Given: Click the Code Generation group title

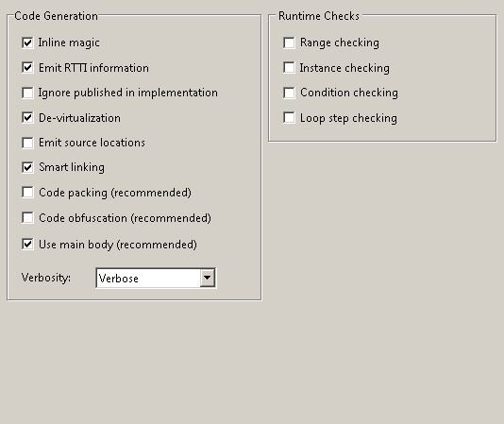Looking at the screenshot, I should [56, 16].
